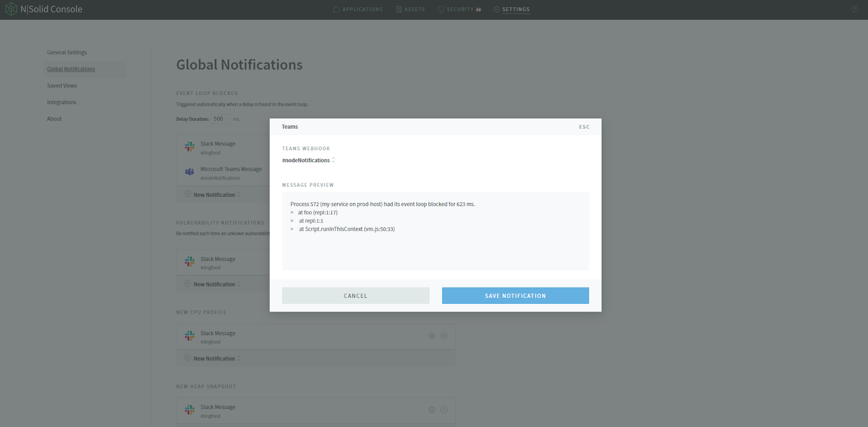Click the Security shield icon

pos(441,9)
